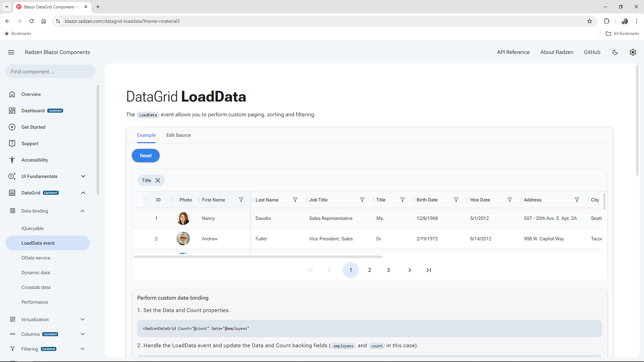Open a new browser tab
This screenshot has width=644, height=362.
tap(98, 7)
